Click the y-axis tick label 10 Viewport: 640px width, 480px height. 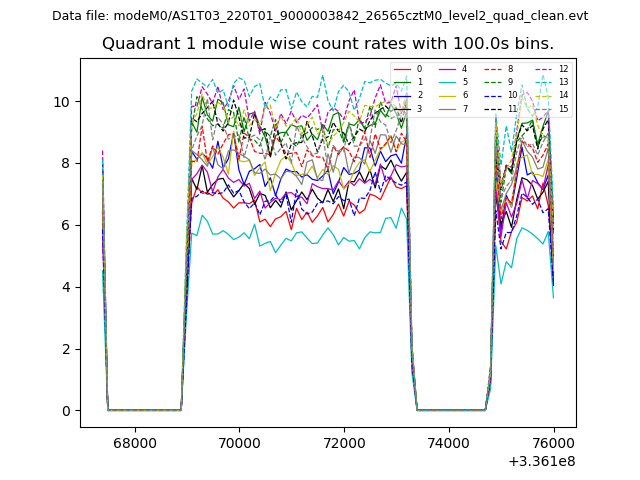point(62,102)
